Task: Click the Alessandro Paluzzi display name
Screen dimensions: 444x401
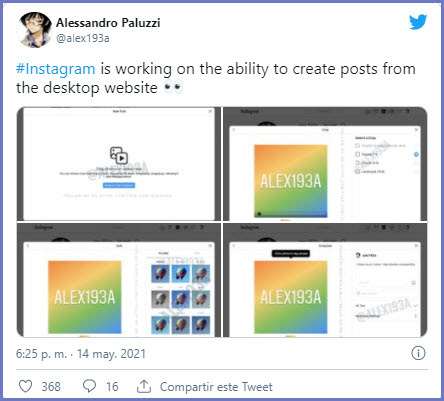Action: [108, 23]
